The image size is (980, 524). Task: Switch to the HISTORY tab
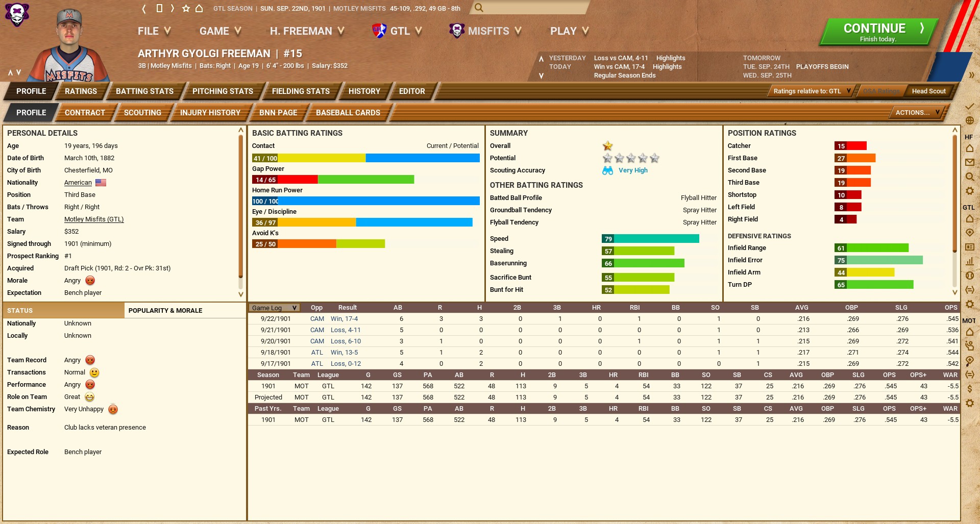[364, 91]
